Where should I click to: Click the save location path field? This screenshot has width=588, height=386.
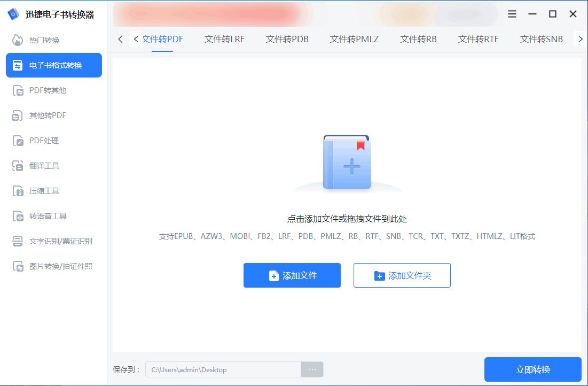224,369
